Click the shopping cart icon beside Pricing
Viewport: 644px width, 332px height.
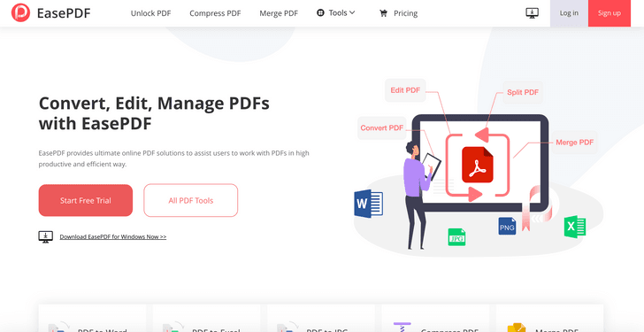point(383,13)
